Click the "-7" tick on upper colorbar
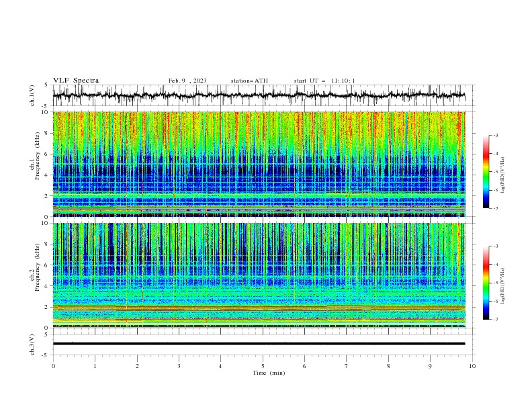Image resolution: width=532 pixels, height=411 pixels. 496,208
